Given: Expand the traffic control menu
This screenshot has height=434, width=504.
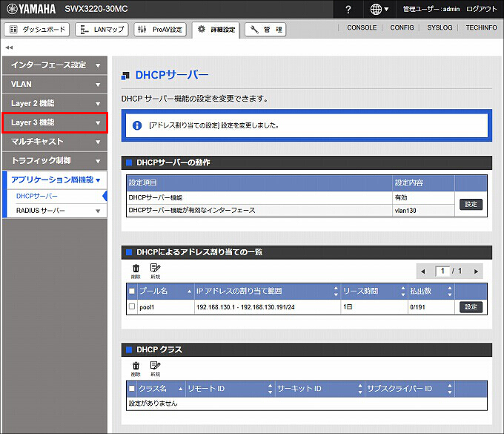Looking at the screenshot, I should [x=55, y=160].
